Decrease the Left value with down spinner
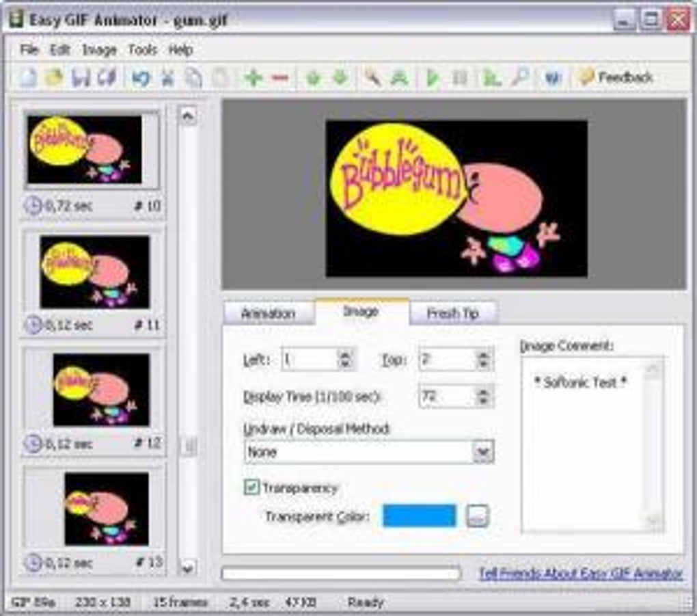Viewport: 697px width, 616px height. 345,364
